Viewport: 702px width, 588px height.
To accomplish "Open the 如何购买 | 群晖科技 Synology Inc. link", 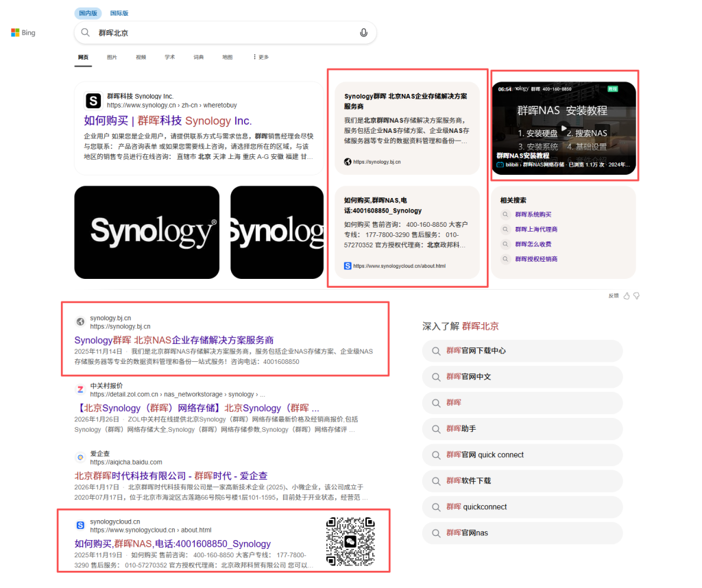I will click(168, 121).
